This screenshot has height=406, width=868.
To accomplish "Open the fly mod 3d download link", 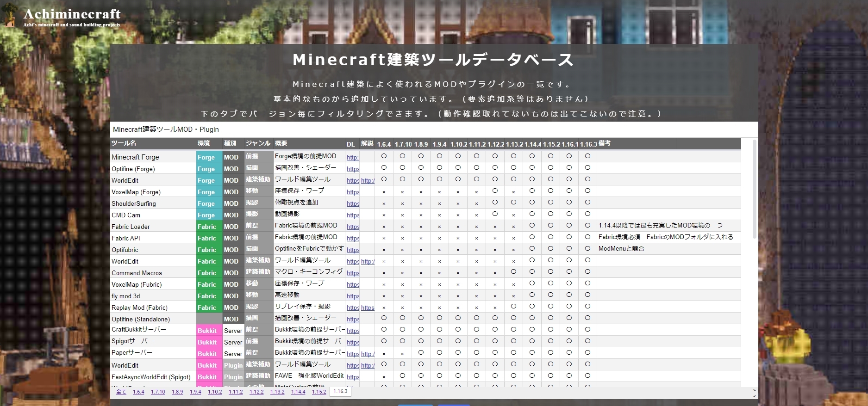I will (x=353, y=296).
